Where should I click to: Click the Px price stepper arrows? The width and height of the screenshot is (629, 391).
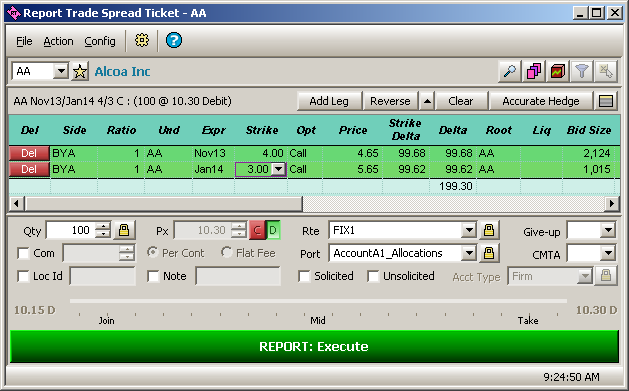(x=239, y=230)
